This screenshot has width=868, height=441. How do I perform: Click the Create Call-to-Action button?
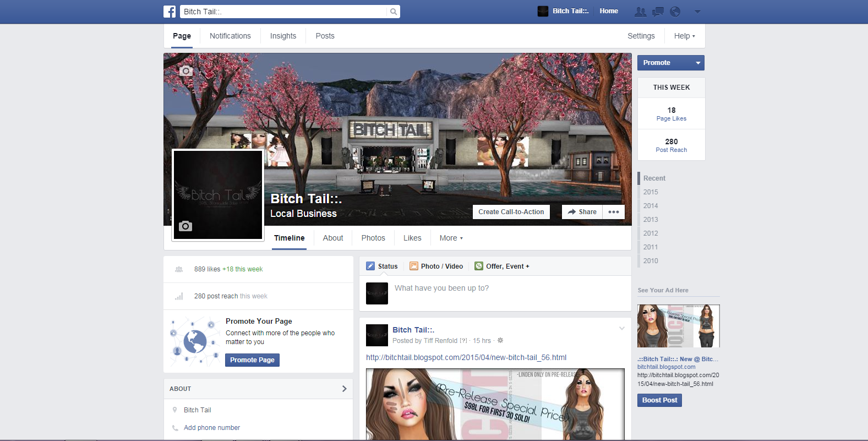tap(511, 212)
